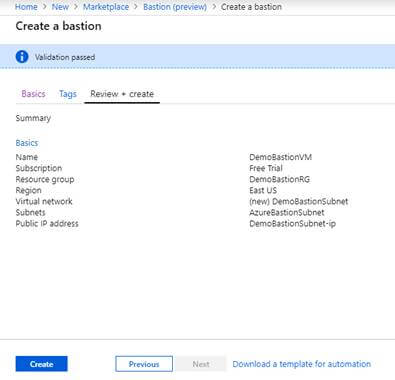The image size is (395, 380).
Task: Open Download a template for automation link
Action: click(x=302, y=364)
